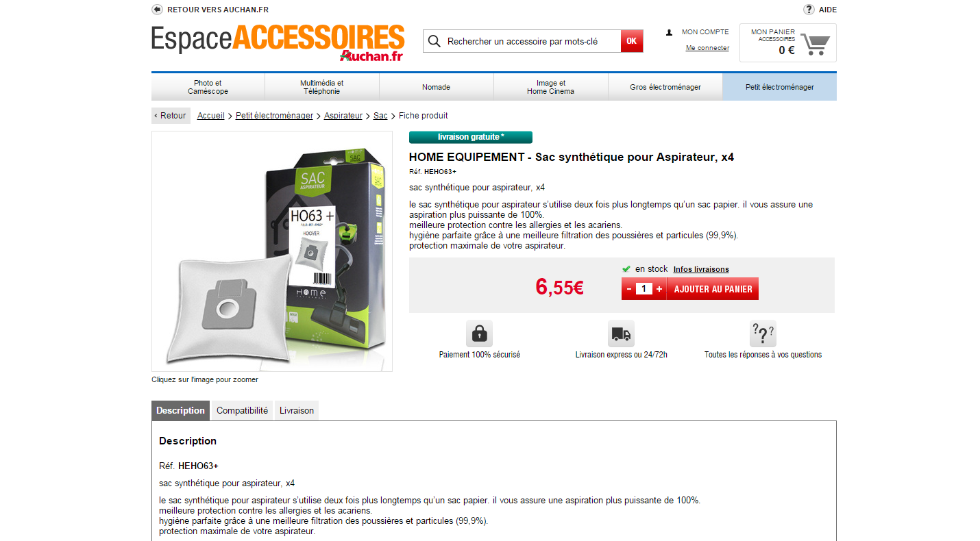Viewport: 980px width, 541px height.
Task: Click the delivery truck icon
Action: pos(621,334)
